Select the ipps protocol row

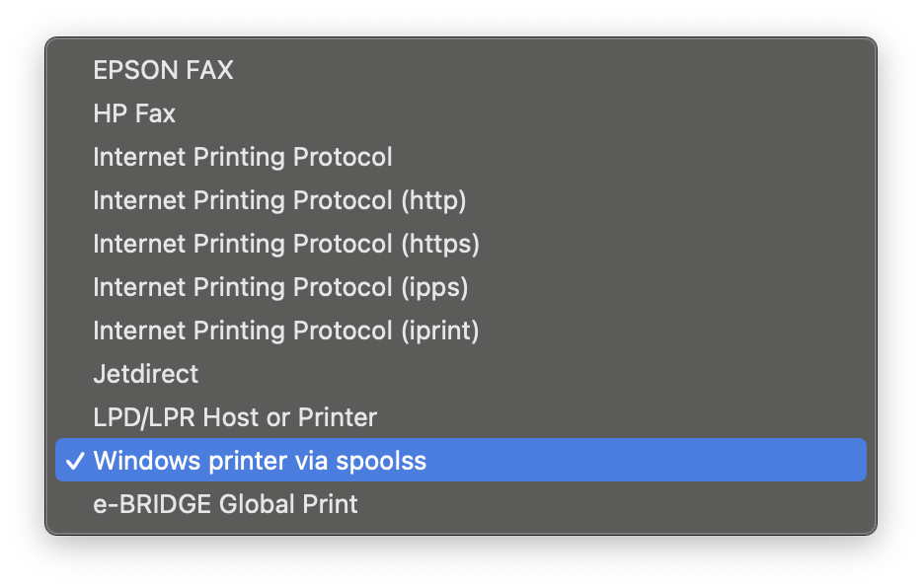280,287
